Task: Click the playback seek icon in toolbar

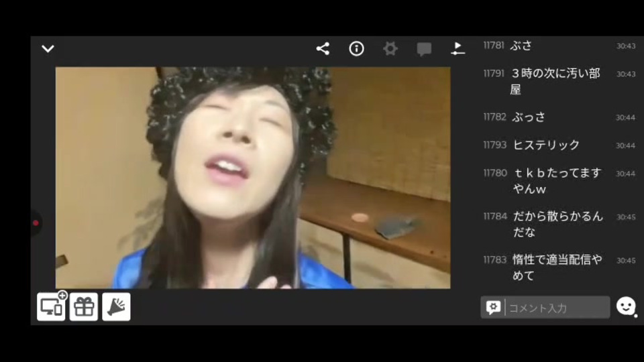Action: click(x=458, y=49)
